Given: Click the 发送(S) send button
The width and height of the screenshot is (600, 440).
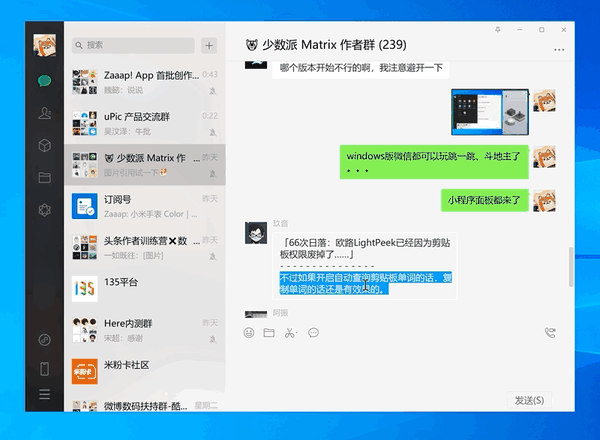Looking at the screenshot, I should (529, 400).
